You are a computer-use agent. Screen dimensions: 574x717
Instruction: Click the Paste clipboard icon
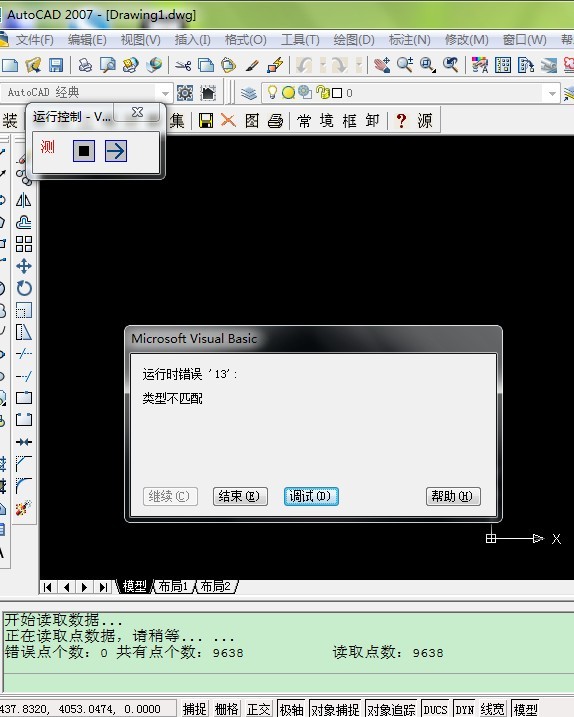(x=228, y=65)
